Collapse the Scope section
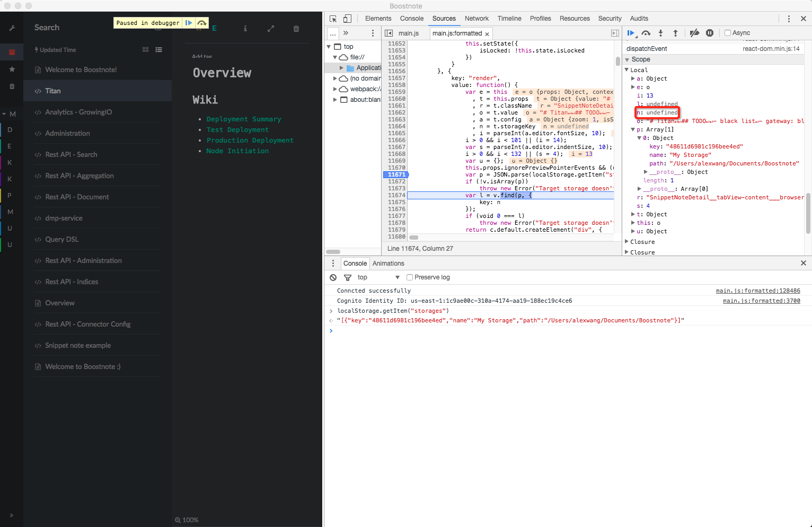This screenshot has width=812, height=527. [x=628, y=59]
